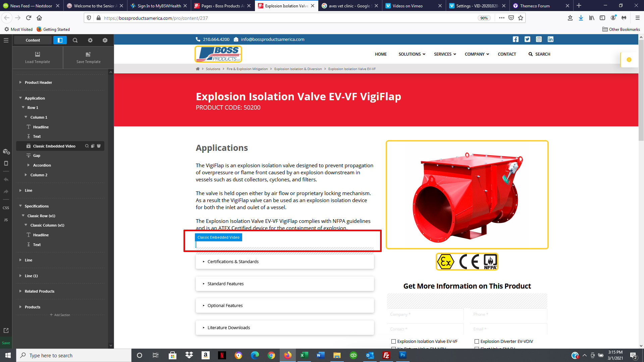Screen dimensions: 644x362
Task: Collapse the Application section
Action: pyautogui.click(x=20, y=98)
